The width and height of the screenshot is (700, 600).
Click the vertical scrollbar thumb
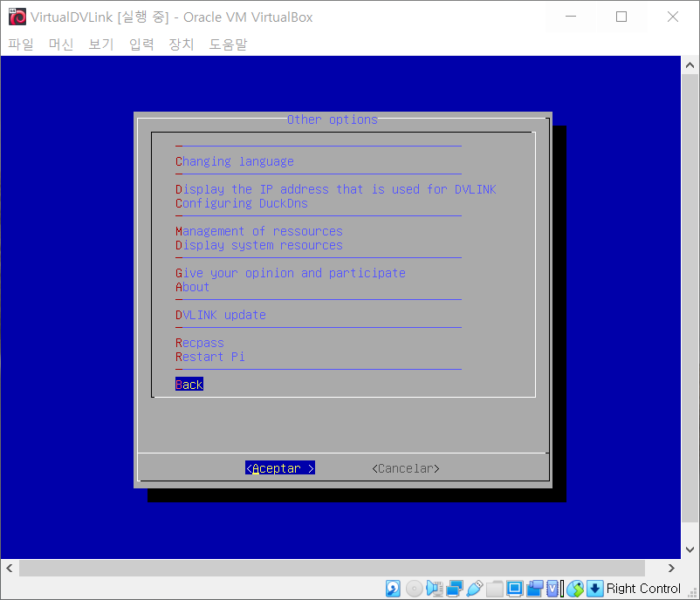690,298
